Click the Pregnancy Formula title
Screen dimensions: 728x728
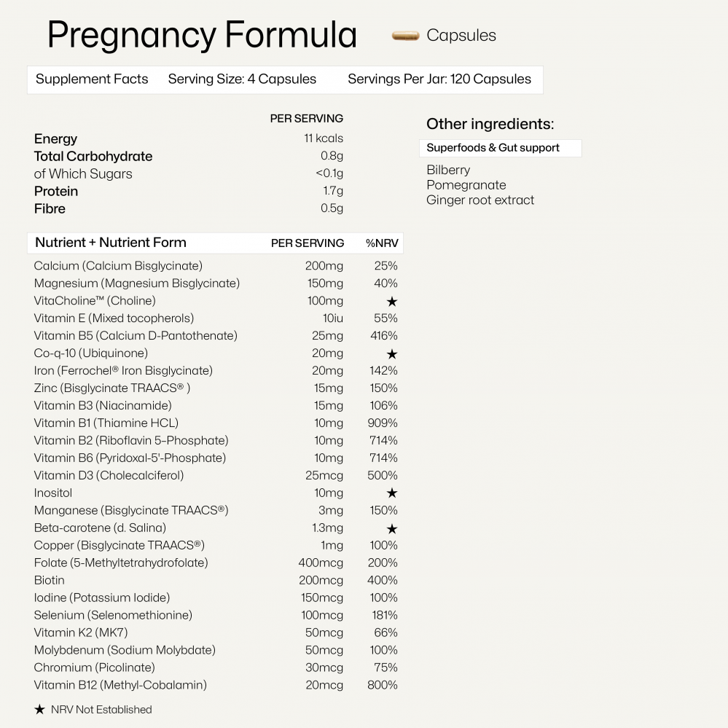pyautogui.click(x=203, y=35)
